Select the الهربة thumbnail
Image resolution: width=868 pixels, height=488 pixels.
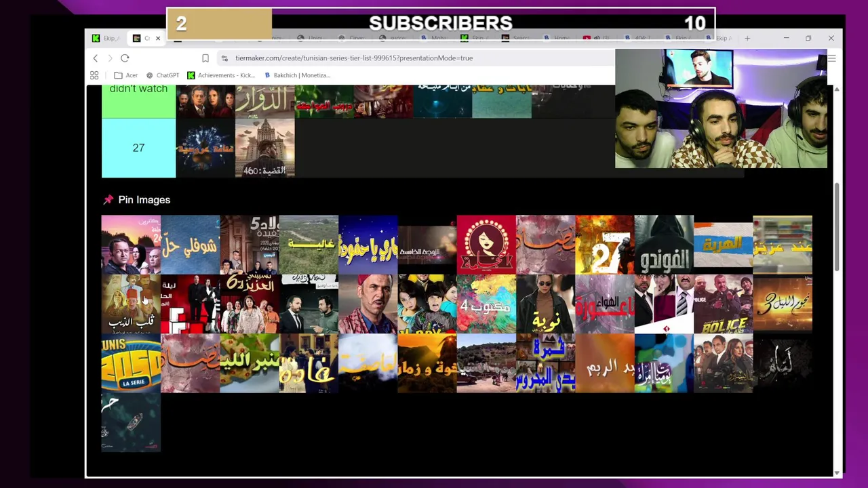click(723, 245)
